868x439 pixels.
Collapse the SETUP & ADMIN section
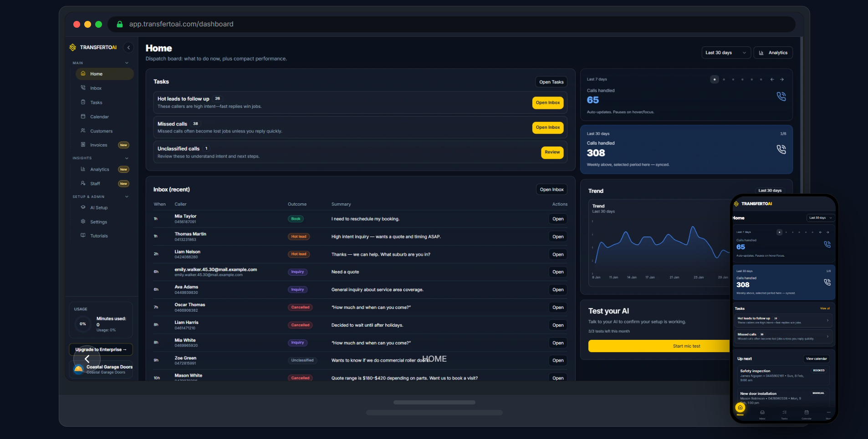pos(126,197)
